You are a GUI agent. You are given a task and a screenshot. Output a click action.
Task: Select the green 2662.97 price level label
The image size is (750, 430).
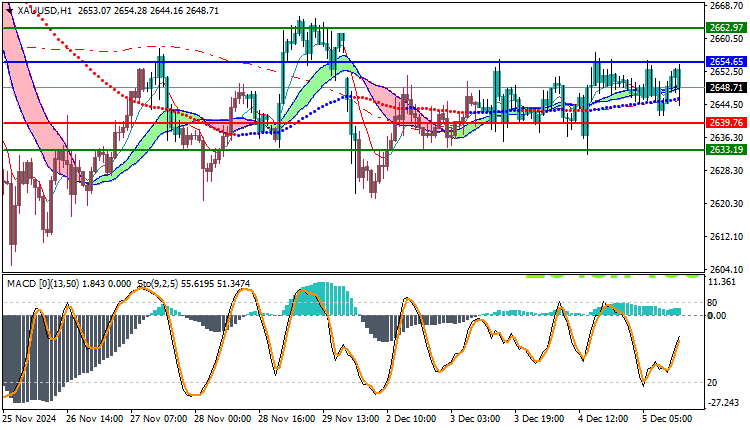[726, 28]
